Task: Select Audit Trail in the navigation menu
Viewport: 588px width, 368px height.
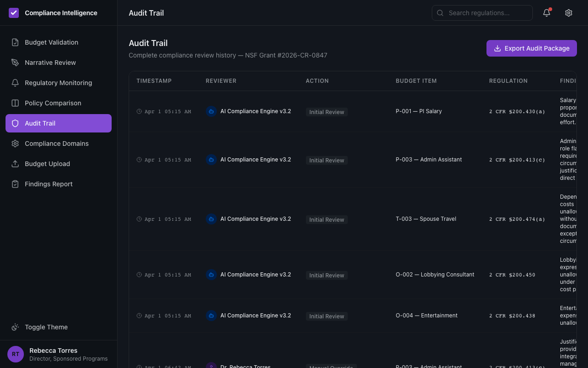Action: click(x=58, y=123)
